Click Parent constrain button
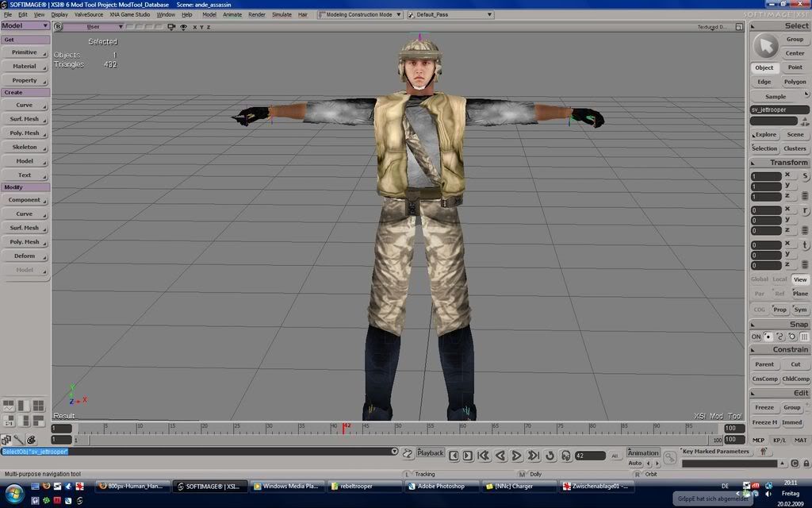The image size is (812, 508). (764, 364)
